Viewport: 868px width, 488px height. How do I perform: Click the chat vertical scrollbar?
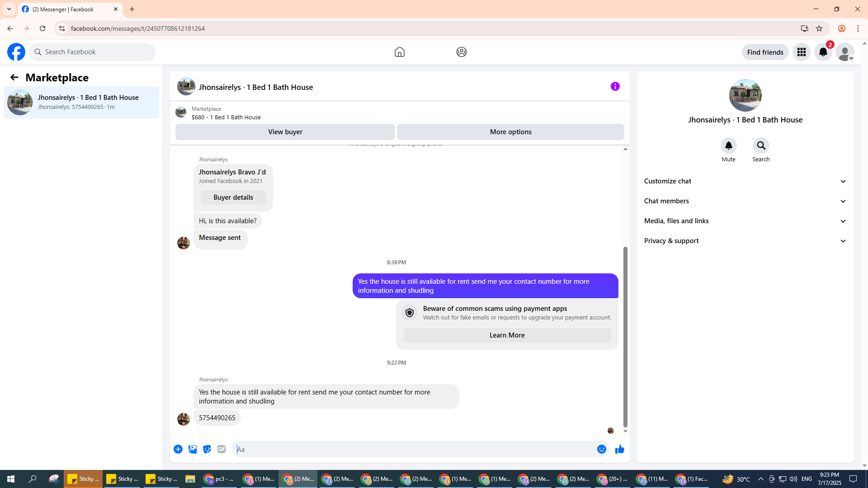coord(625,337)
